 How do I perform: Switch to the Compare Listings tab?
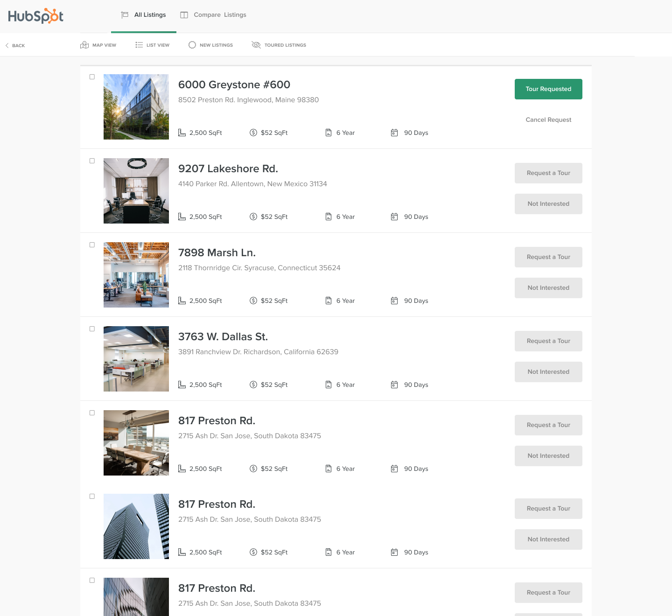pyautogui.click(x=213, y=15)
